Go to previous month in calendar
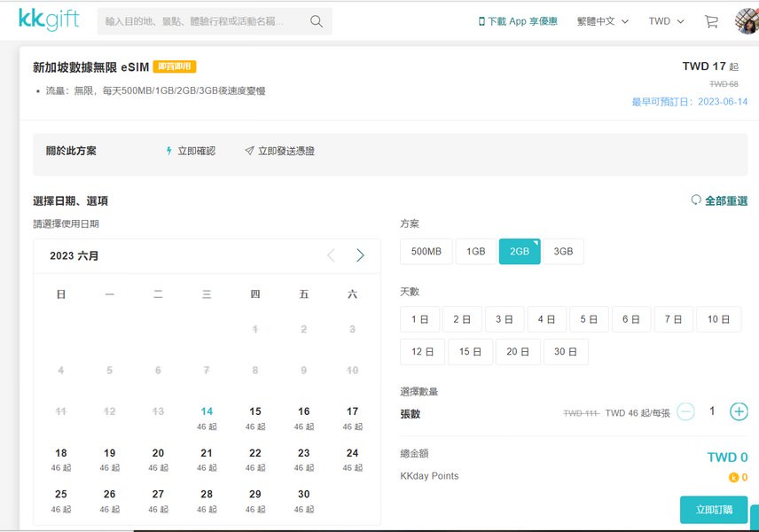Viewport: 759px width, 532px height. (331, 255)
